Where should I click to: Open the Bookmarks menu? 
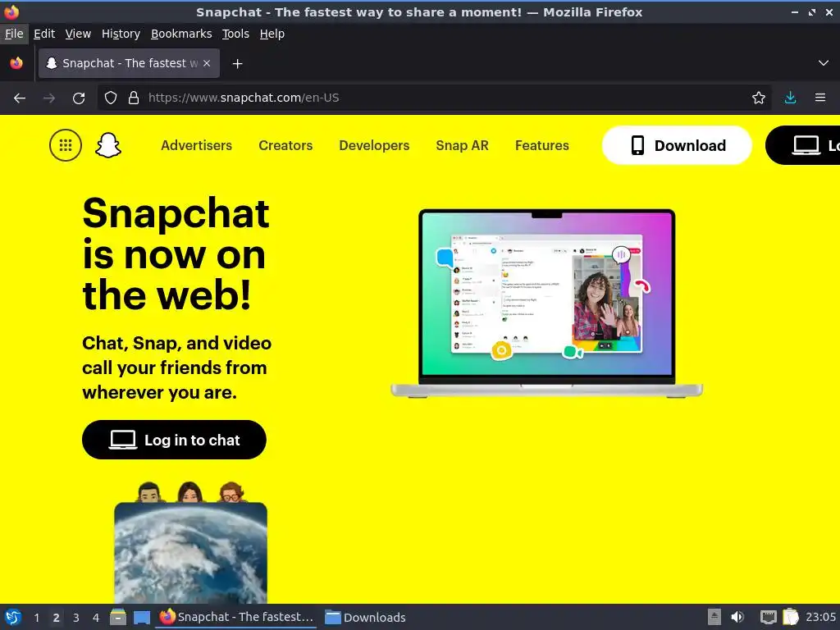(x=181, y=34)
